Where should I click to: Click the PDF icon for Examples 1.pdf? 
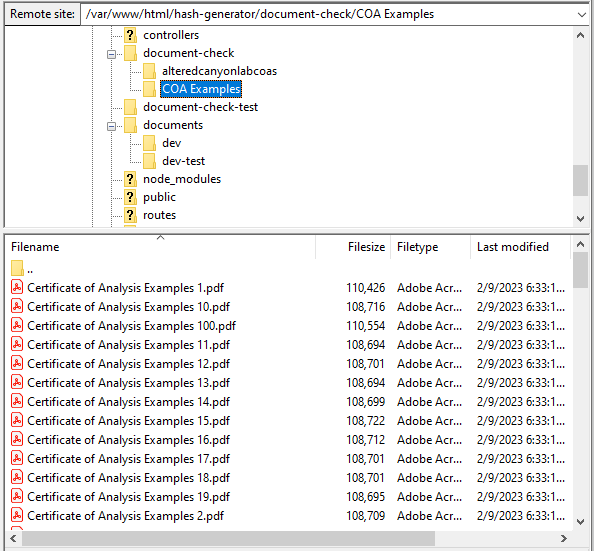tap(17, 287)
